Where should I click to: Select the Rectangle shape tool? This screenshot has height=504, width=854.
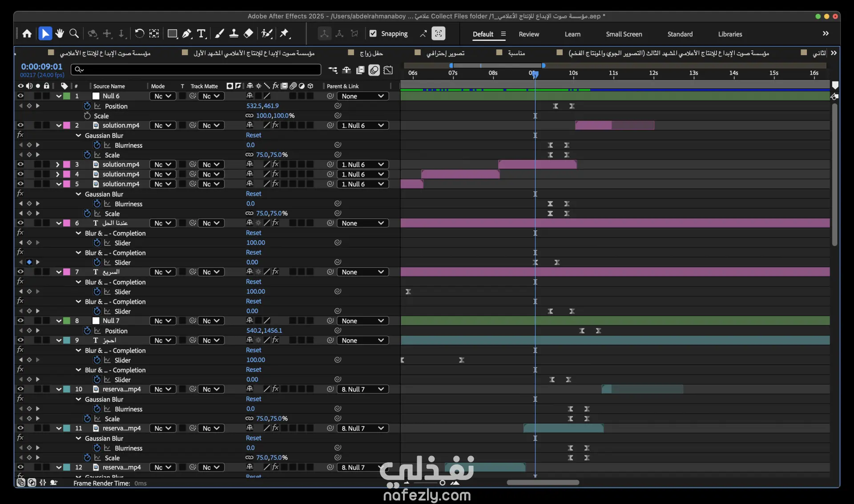(172, 34)
